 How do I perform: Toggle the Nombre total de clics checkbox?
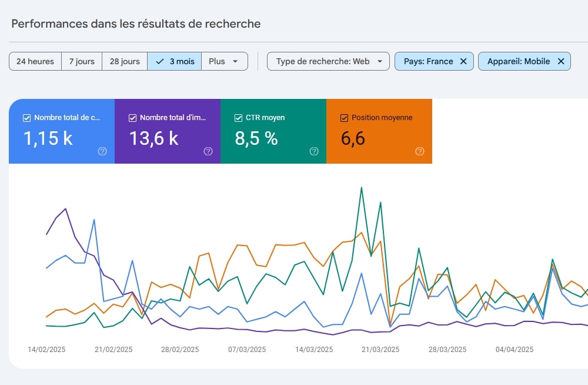(26, 118)
